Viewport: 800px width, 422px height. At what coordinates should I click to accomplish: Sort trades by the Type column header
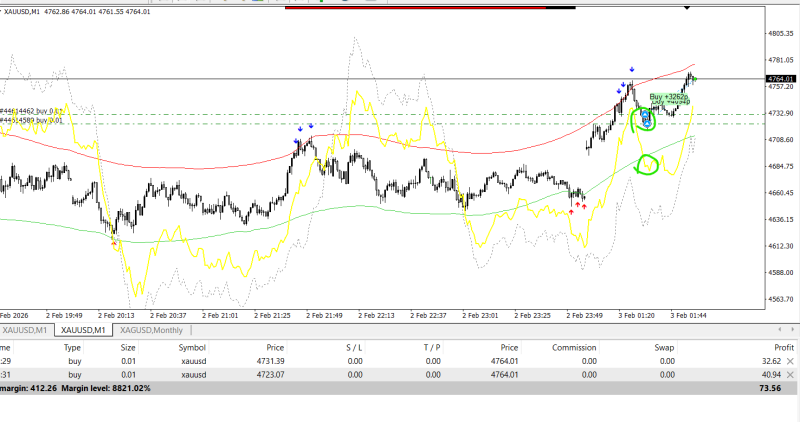tap(72, 347)
